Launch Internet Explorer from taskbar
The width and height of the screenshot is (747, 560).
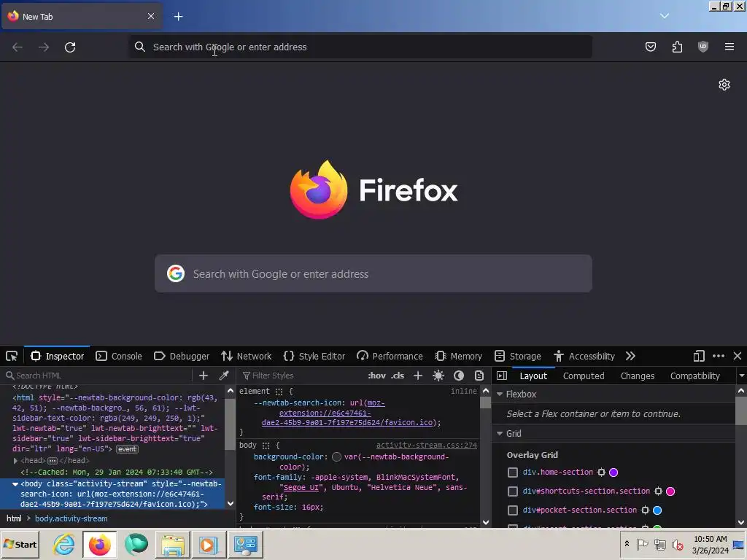pyautogui.click(x=64, y=544)
